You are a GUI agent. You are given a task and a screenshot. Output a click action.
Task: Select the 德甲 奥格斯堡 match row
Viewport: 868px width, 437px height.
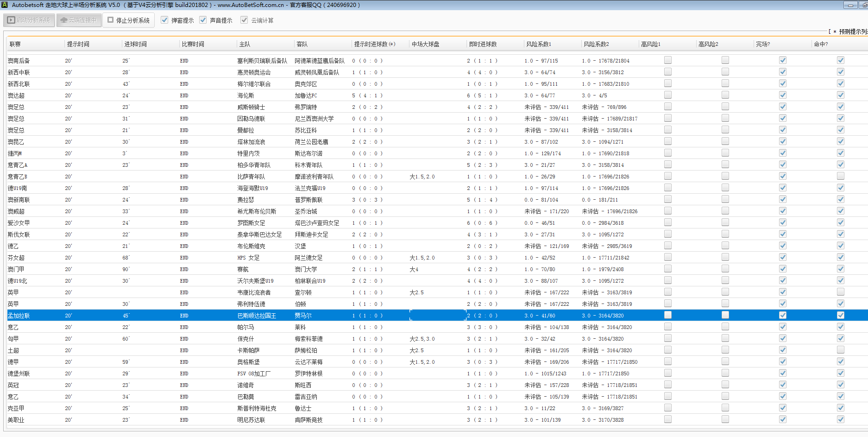coord(249,362)
